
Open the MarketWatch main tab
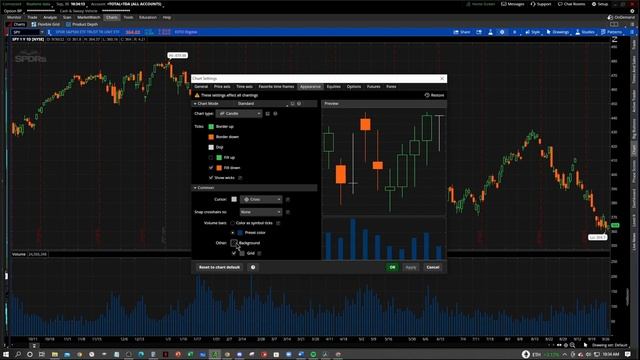pos(89,18)
